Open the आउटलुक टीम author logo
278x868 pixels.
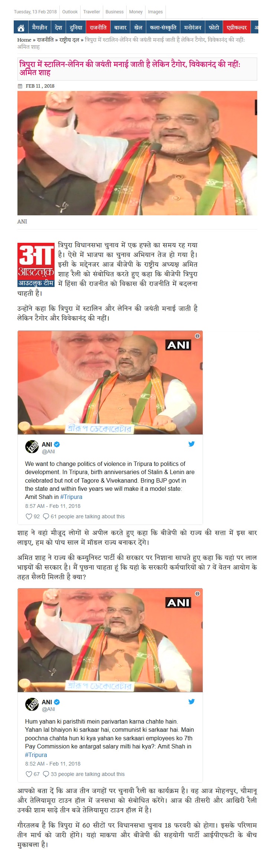[36, 265]
